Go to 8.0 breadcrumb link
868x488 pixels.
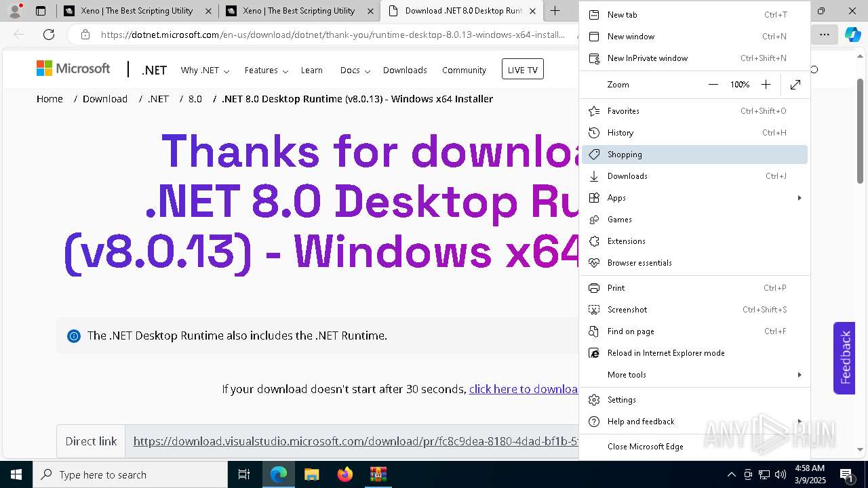coord(195,99)
